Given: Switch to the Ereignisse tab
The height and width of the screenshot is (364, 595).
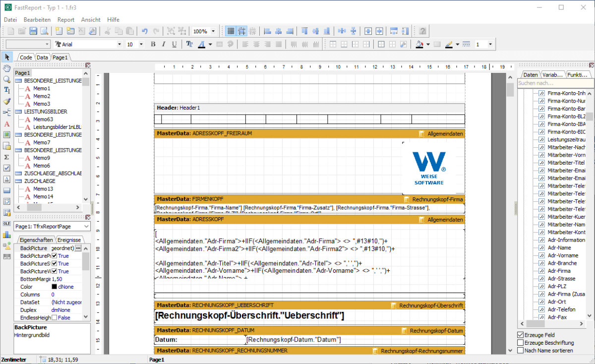Looking at the screenshot, I should tap(68, 240).
